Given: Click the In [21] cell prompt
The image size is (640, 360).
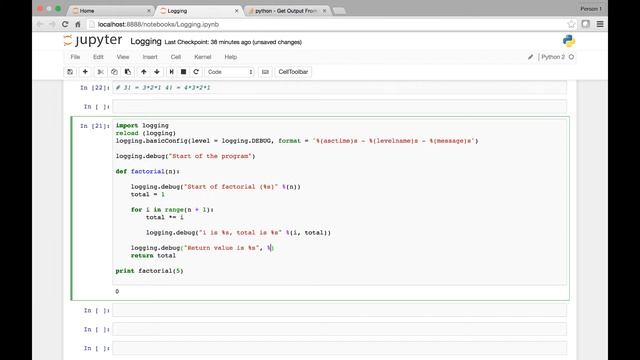Looking at the screenshot, I should tap(95, 126).
